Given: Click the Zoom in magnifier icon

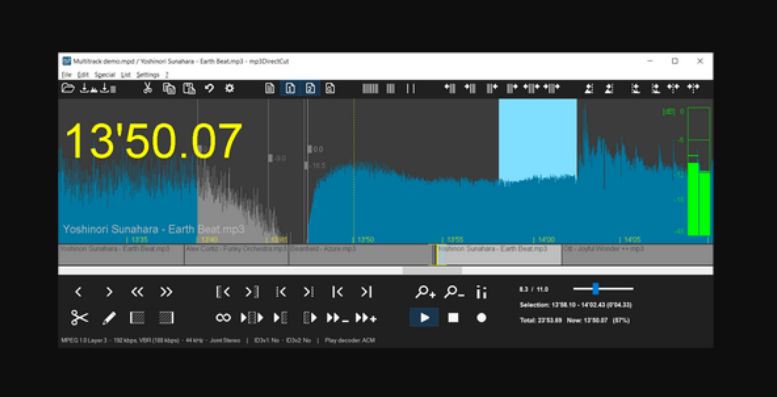Looking at the screenshot, I should 425,292.
